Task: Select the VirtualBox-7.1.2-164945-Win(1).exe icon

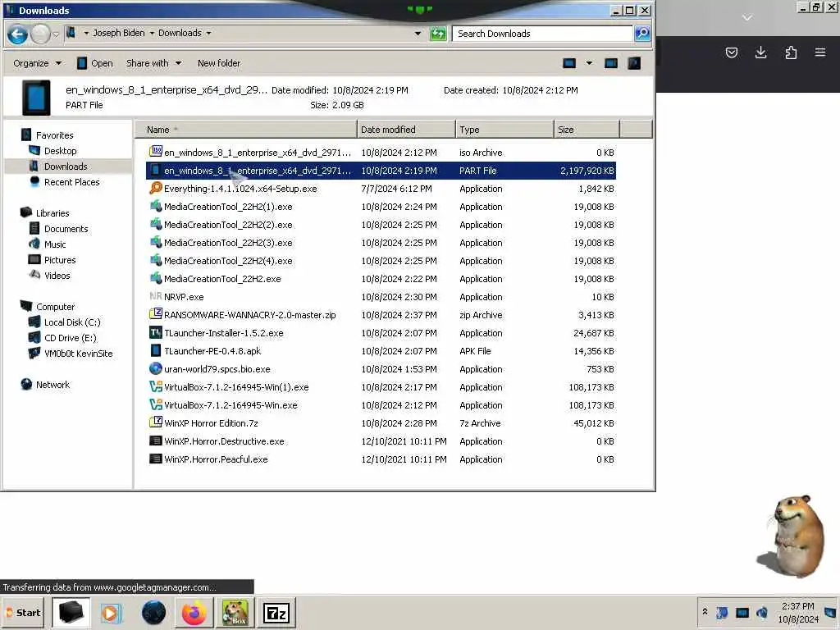Action: 155,386
